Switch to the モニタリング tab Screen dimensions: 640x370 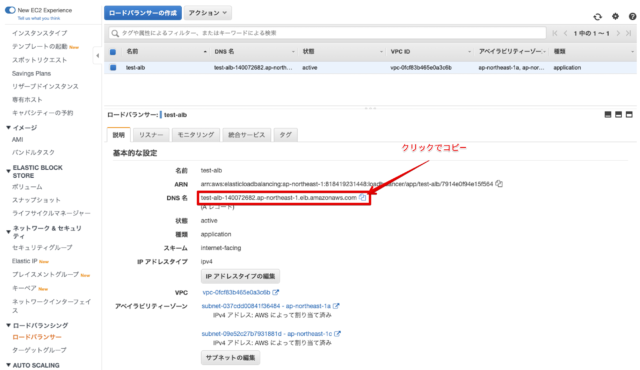coord(196,135)
